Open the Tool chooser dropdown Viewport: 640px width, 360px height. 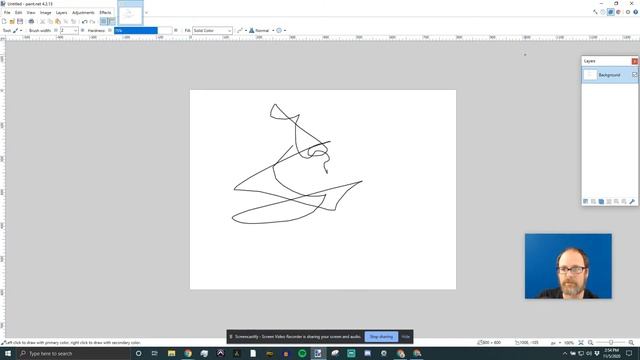18,31
